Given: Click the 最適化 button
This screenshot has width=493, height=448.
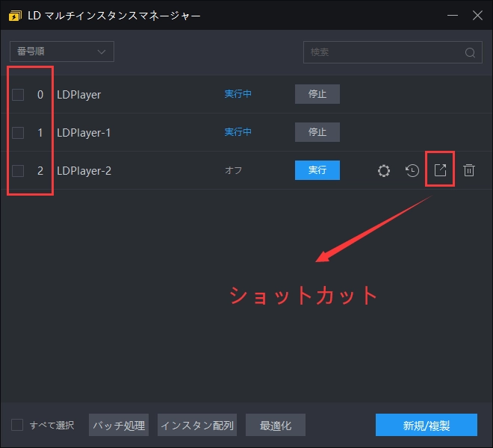Looking at the screenshot, I should (x=276, y=425).
